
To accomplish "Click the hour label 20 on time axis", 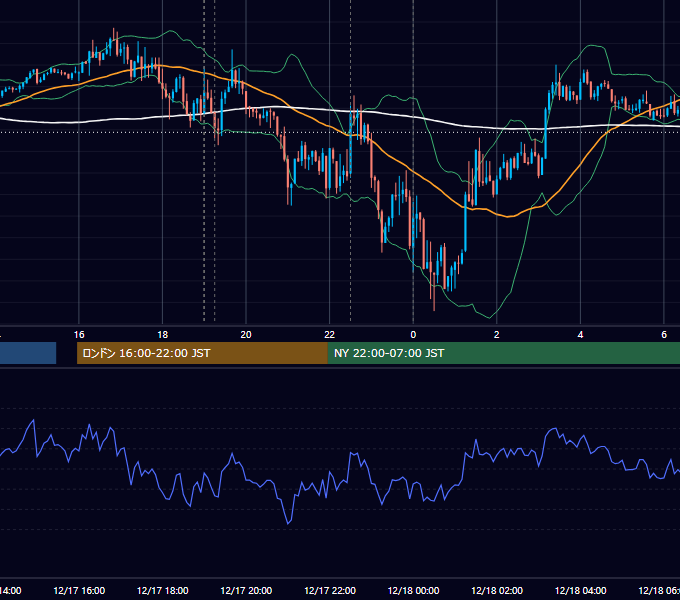I will pyautogui.click(x=246, y=335).
